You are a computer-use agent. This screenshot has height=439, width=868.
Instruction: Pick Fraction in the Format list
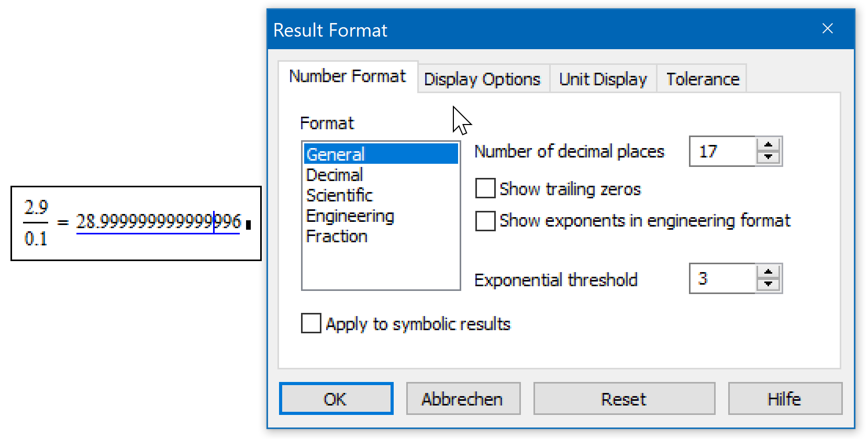[x=337, y=236]
